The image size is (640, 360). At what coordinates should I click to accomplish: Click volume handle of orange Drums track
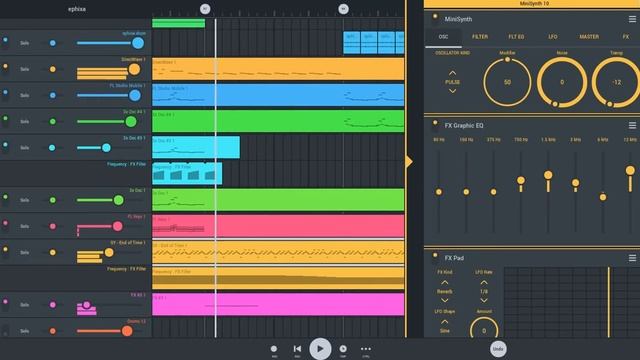point(127,331)
